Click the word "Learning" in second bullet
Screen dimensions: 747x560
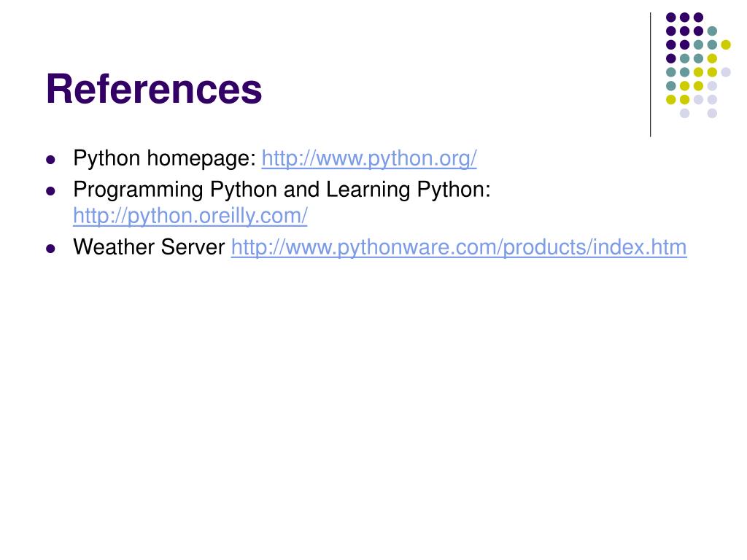(368, 190)
